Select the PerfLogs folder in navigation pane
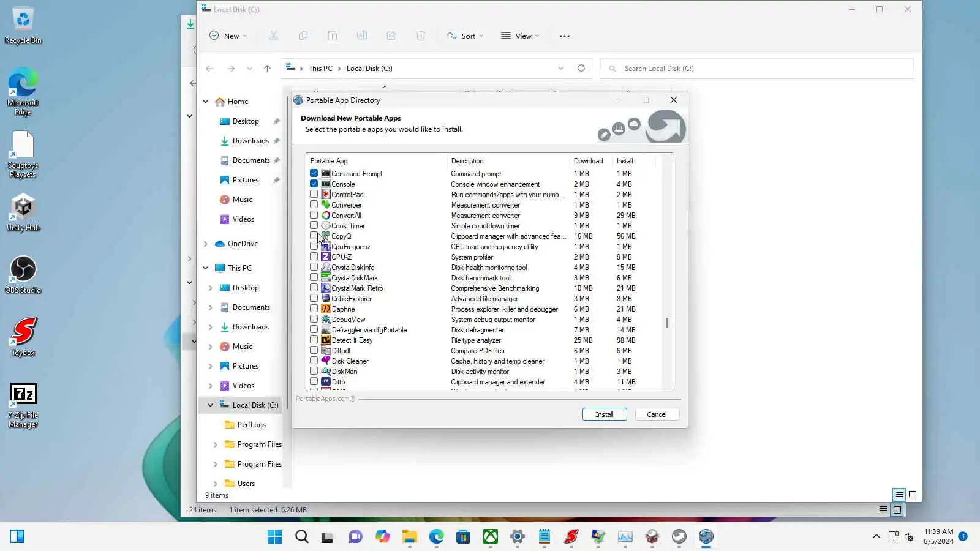The height and width of the screenshot is (551, 980). click(x=251, y=425)
